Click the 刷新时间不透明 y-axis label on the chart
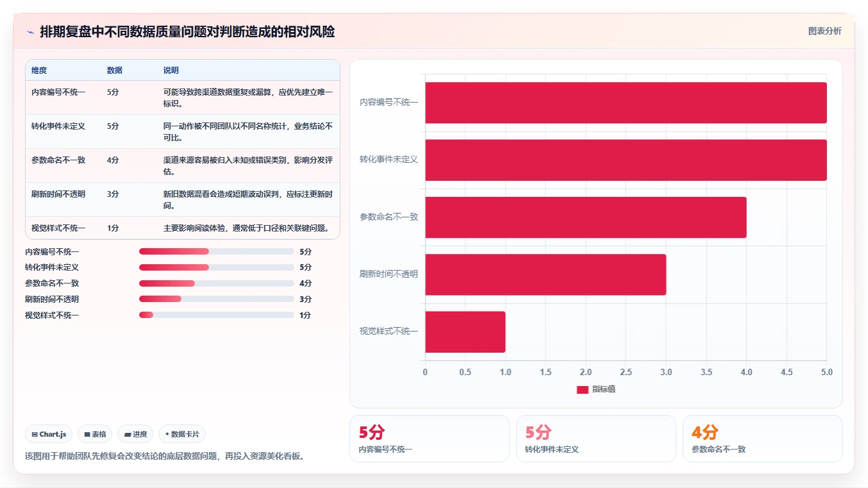This screenshot has height=488, width=868. click(x=388, y=274)
